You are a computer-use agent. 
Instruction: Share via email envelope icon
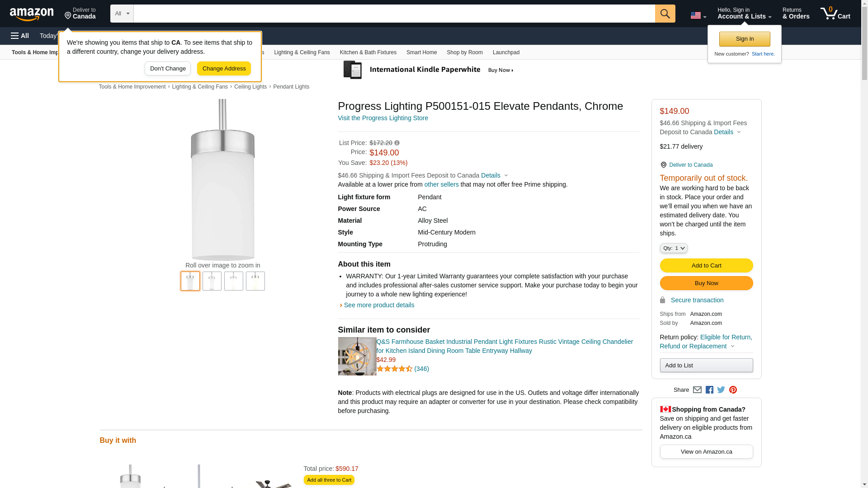697,390
